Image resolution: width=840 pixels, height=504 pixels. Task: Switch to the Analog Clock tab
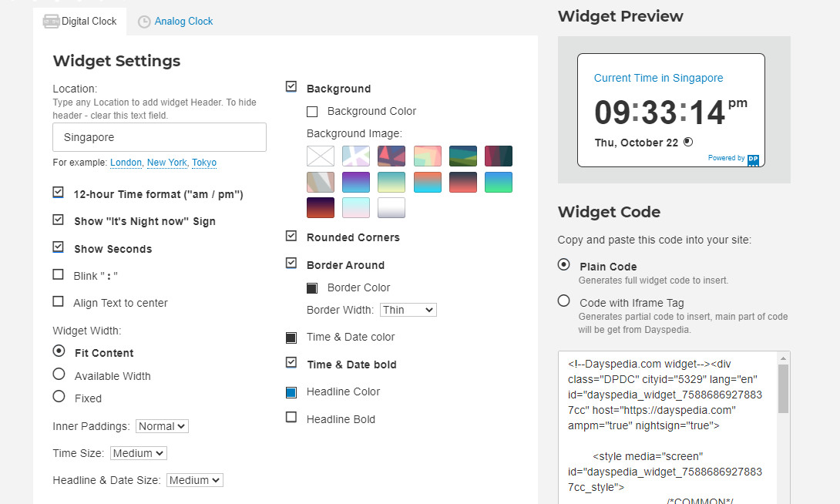(183, 22)
